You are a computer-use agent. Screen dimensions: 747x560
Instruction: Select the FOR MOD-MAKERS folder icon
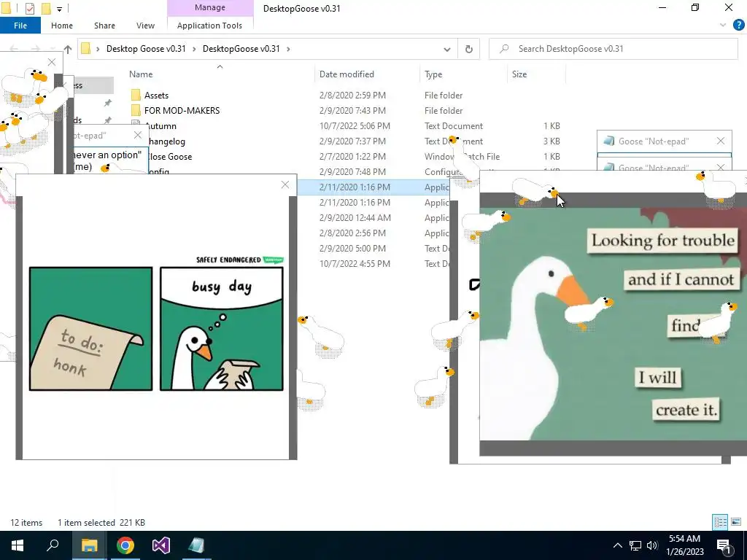coord(136,111)
